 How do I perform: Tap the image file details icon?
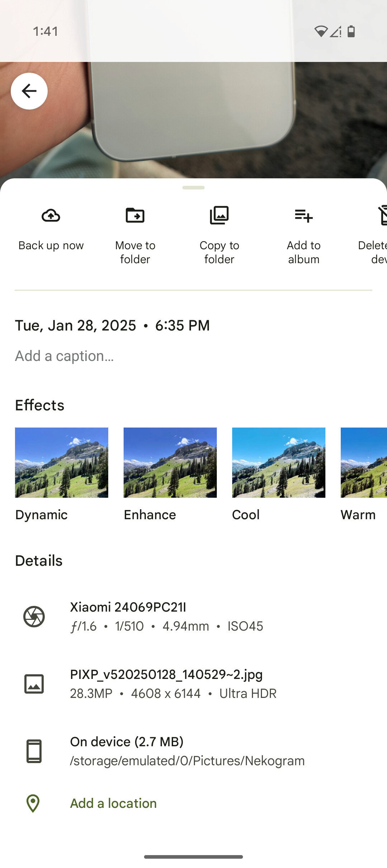coord(34,684)
